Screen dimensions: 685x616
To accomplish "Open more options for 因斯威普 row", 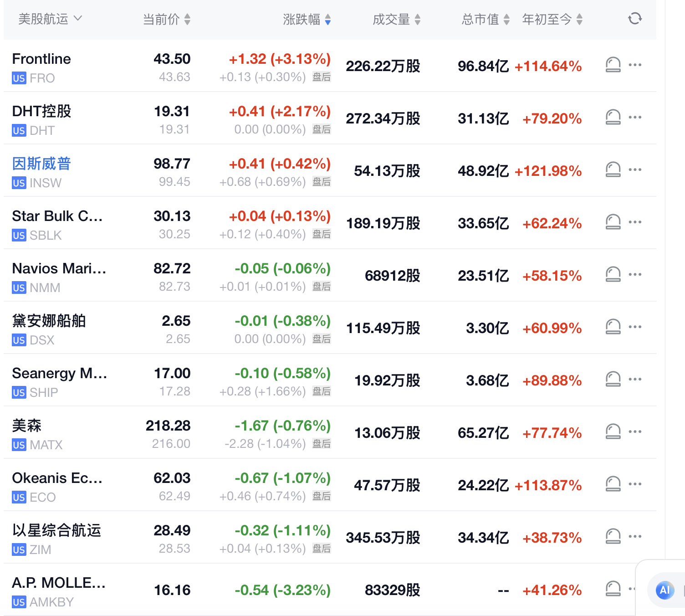I will click(635, 169).
